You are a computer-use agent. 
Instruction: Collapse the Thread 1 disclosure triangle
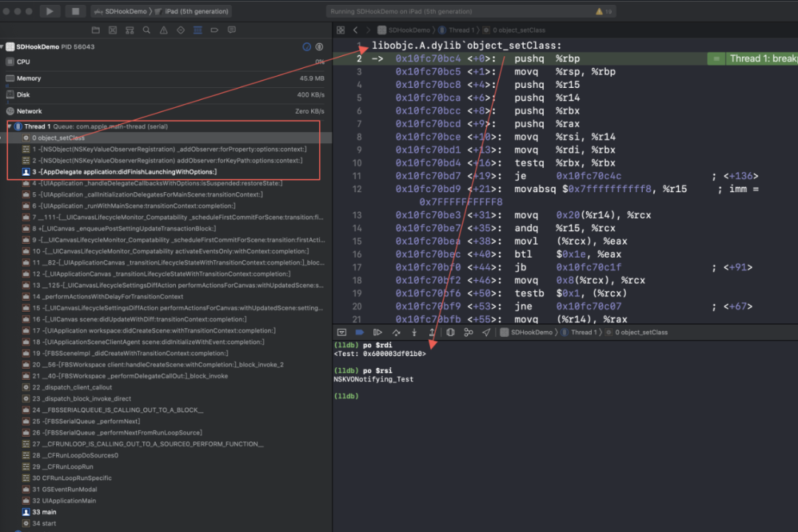tap(10, 126)
